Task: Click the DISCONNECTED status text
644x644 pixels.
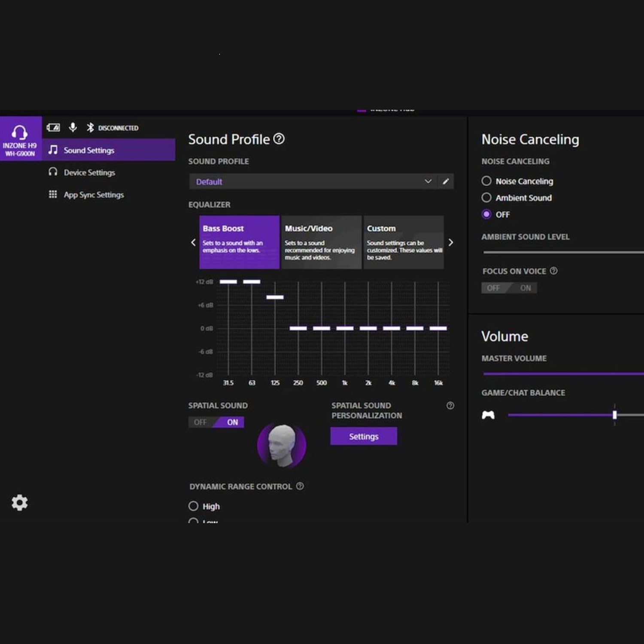Action: pyautogui.click(x=118, y=128)
